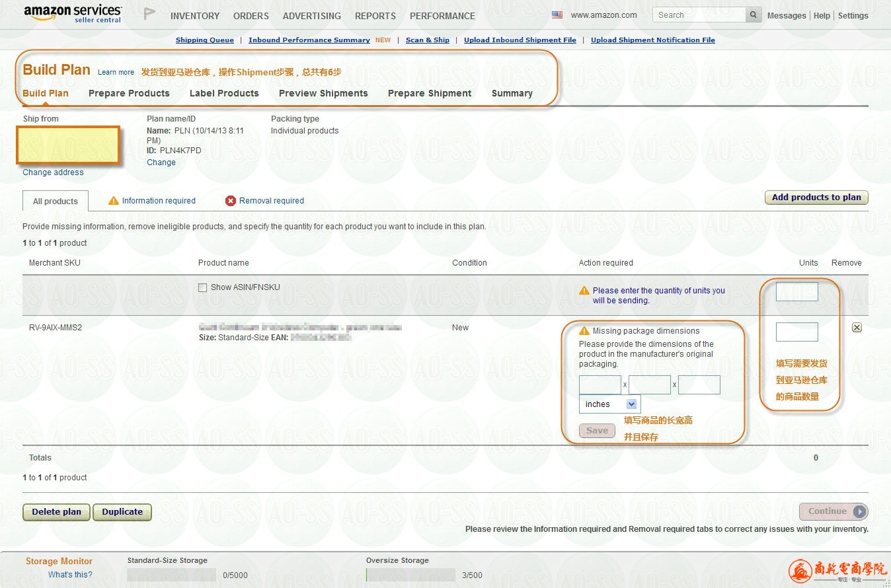Screen dimensions: 891x588
Task: Click the Learn more link
Action: coord(116,73)
